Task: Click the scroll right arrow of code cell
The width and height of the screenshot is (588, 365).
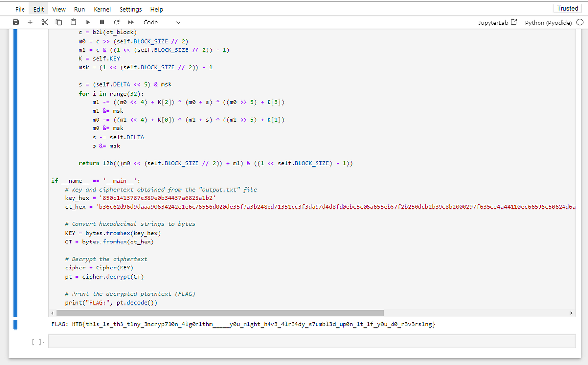Action: click(571, 313)
